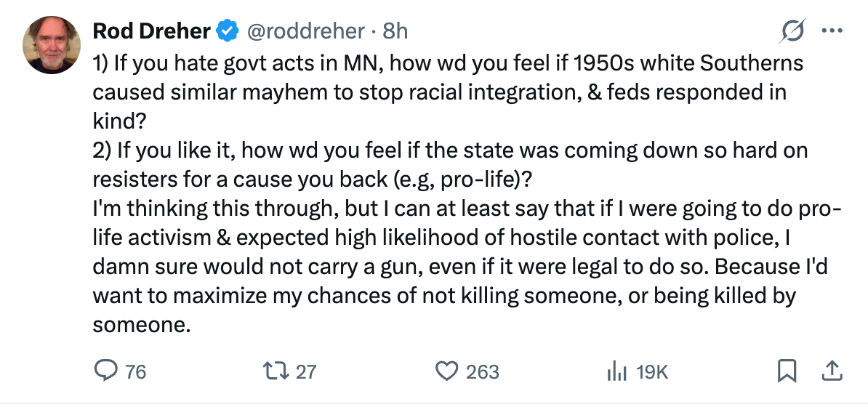The width and height of the screenshot is (868, 407).
Task: Click the 263 likes count
Action: 482,372
